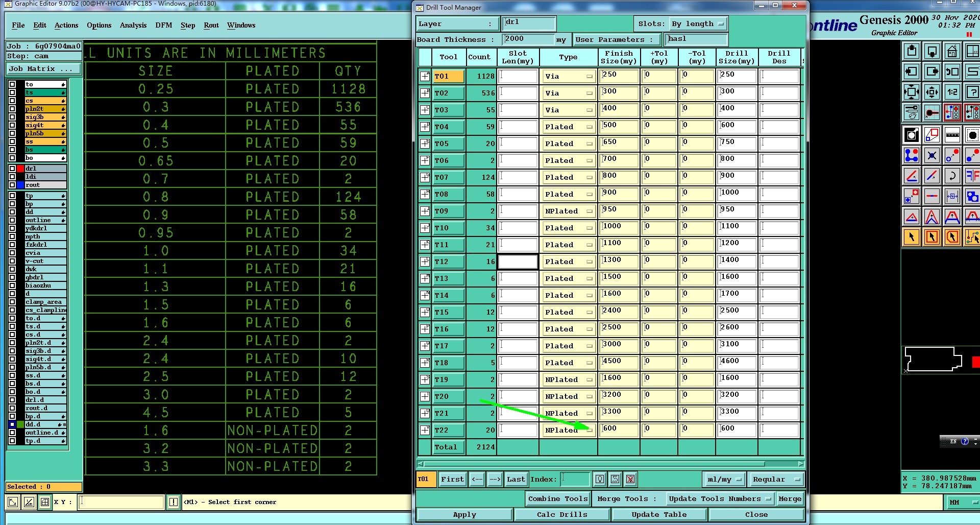Screen dimensions: 980x525
Task: Click the delete feature X icon
Action: (x=932, y=155)
